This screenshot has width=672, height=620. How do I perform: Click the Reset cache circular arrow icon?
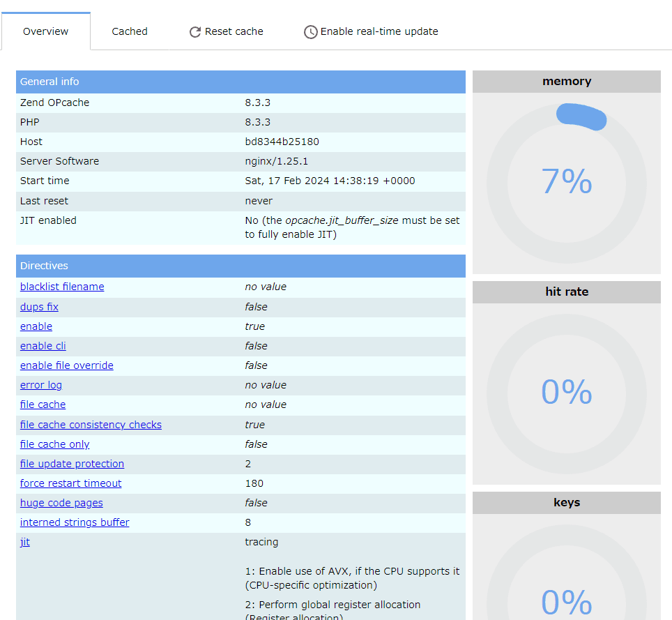point(194,31)
